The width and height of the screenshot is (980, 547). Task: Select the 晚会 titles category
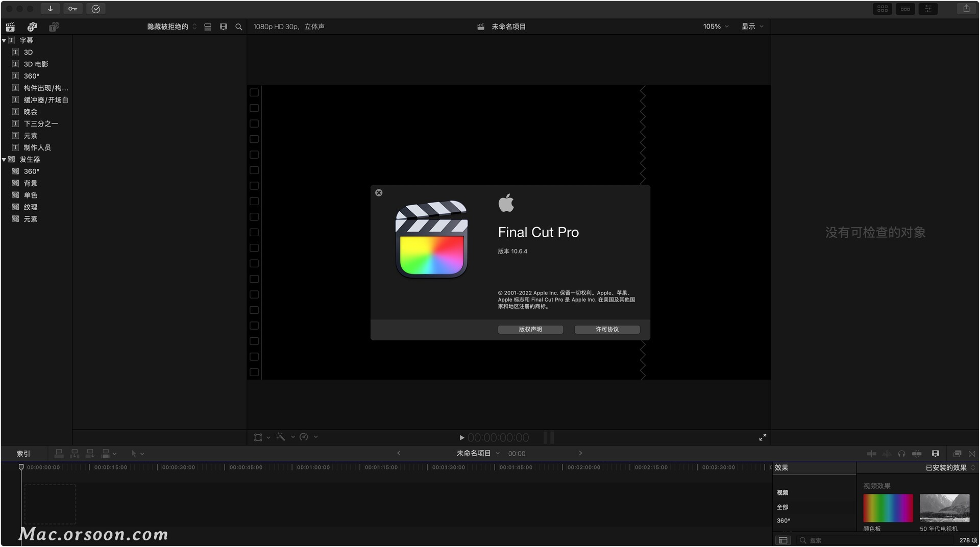coord(30,112)
